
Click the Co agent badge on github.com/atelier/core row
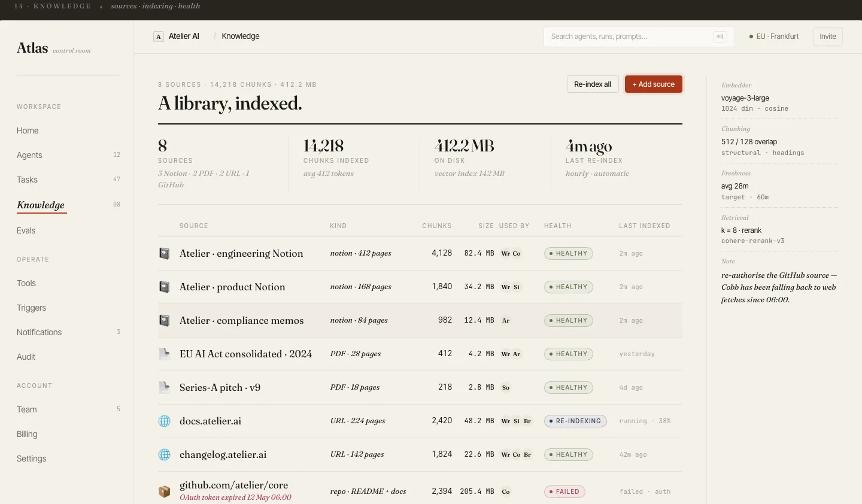tap(506, 491)
